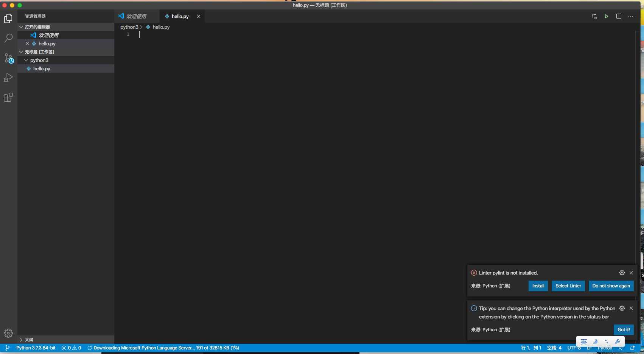This screenshot has width=644, height=354.
Task: Run Python file with the play icon
Action: click(607, 16)
